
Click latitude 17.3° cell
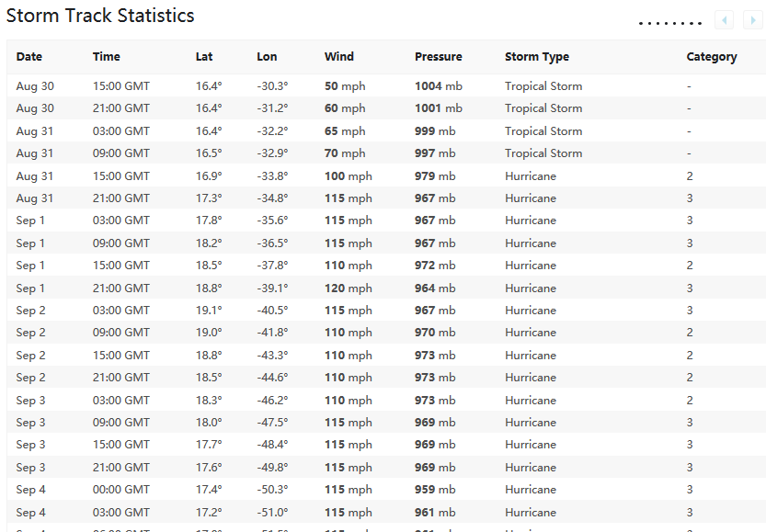209,198
